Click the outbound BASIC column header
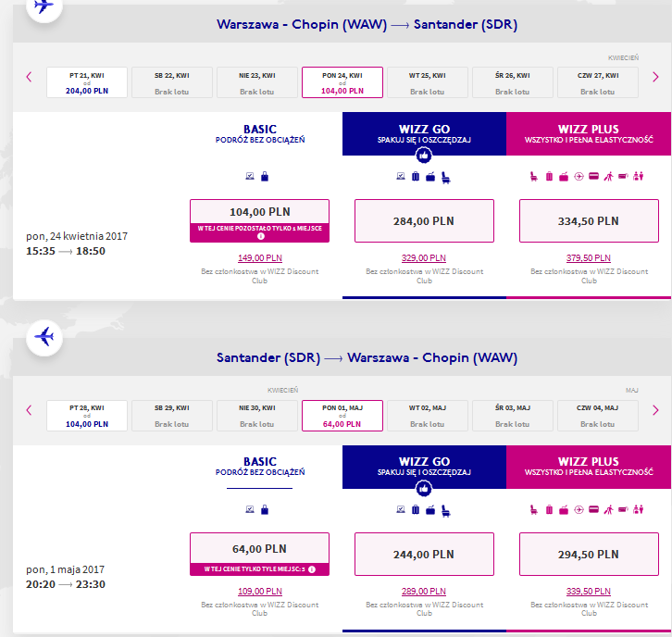The image size is (672, 637). tap(260, 133)
